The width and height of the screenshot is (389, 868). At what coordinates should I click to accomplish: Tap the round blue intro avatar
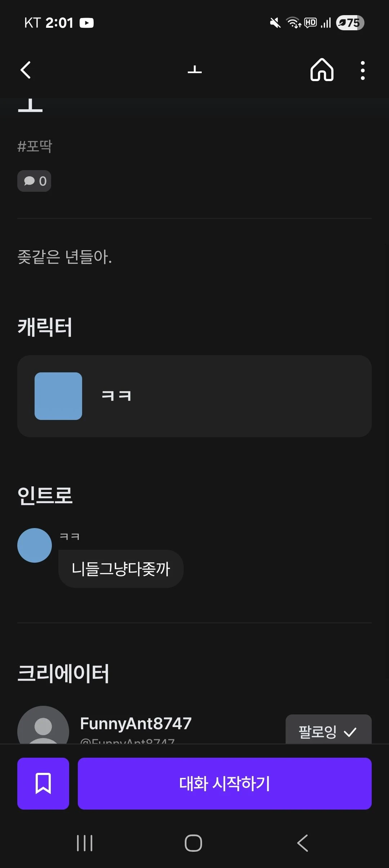pos(35,545)
